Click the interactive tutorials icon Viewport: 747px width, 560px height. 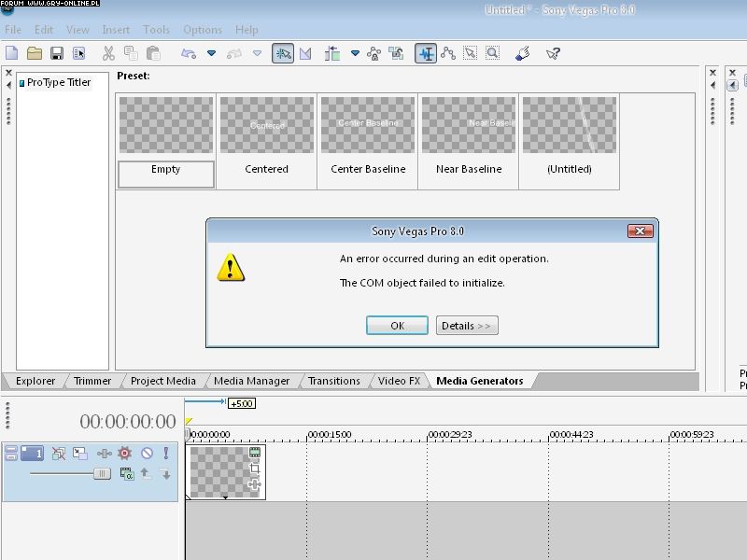[x=523, y=53]
